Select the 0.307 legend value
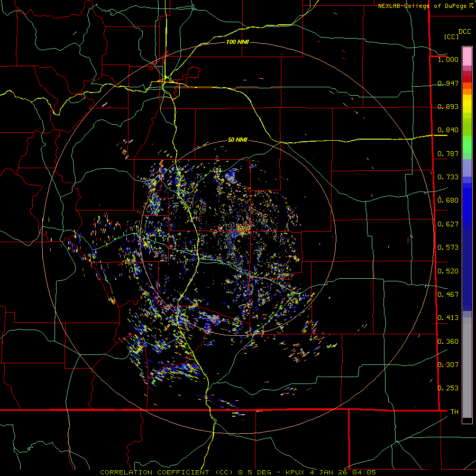 pyautogui.click(x=448, y=365)
